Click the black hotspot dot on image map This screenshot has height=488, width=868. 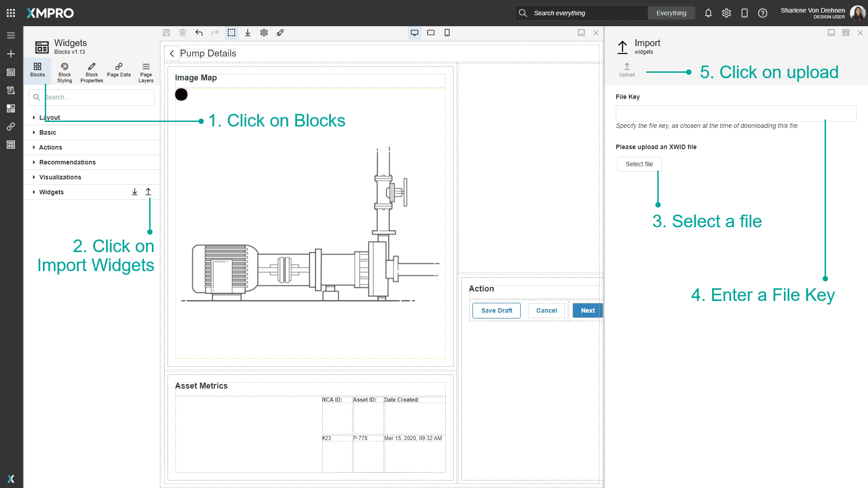click(181, 94)
